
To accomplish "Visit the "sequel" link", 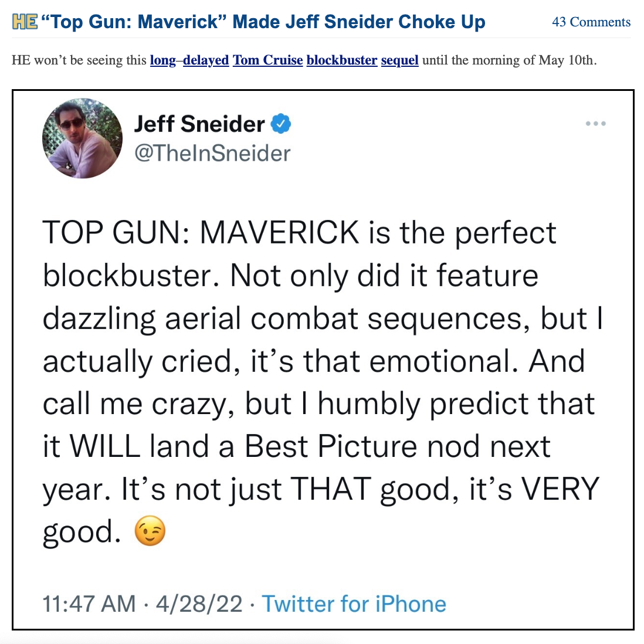I will (400, 60).
